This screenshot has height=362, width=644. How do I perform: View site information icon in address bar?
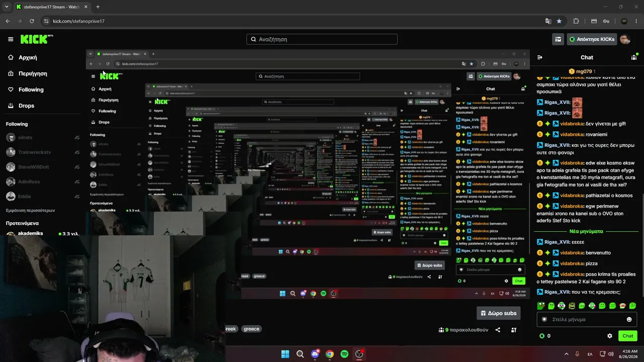46,21
